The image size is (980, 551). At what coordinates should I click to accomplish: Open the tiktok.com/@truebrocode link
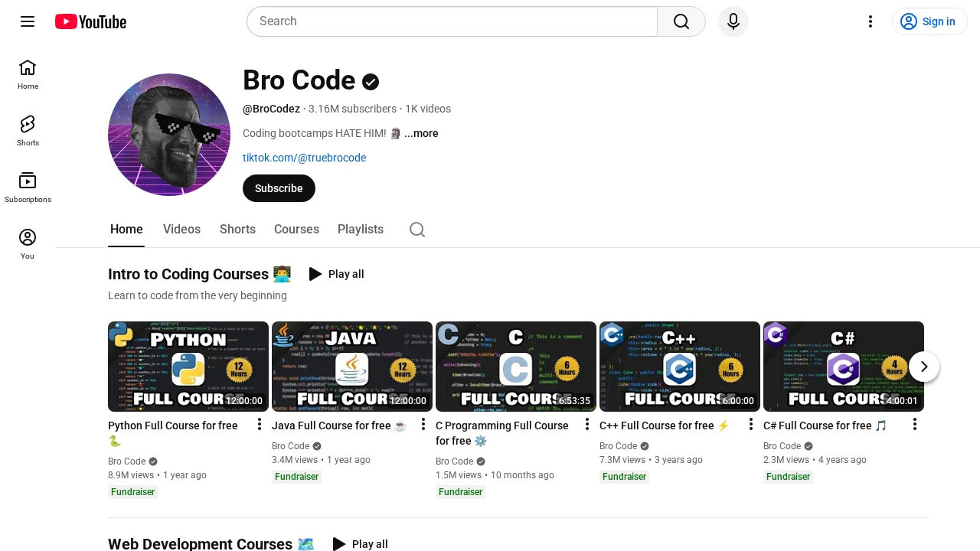coord(304,158)
